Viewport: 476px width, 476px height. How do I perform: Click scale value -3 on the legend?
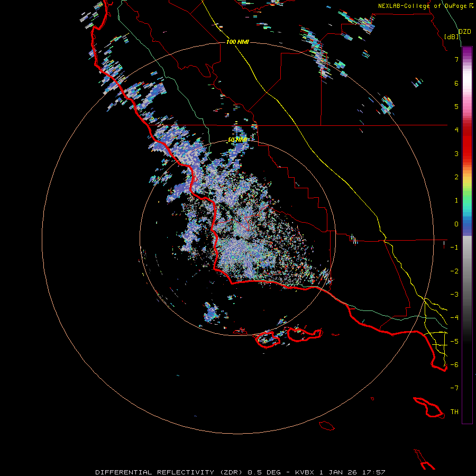pyautogui.click(x=454, y=295)
